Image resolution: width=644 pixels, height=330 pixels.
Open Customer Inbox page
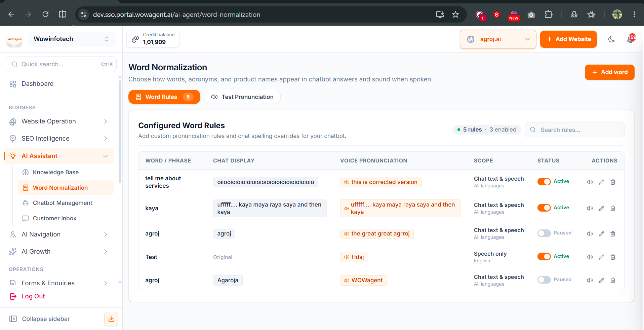[66, 218]
